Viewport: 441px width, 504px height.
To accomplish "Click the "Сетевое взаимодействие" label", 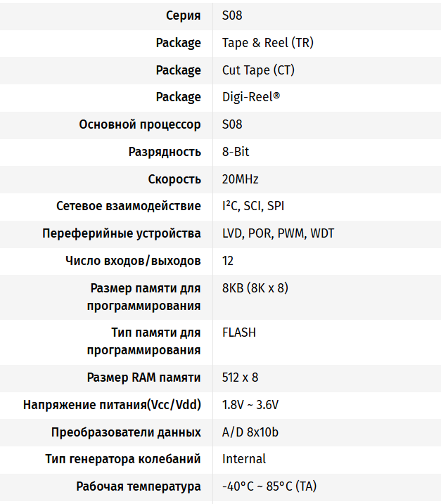I will (x=129, y=206).
